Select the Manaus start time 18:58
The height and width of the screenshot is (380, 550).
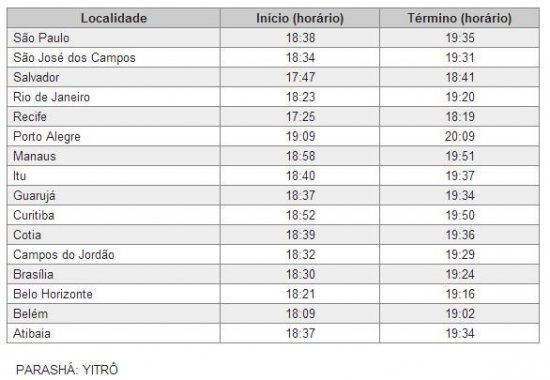click(300, 156)
